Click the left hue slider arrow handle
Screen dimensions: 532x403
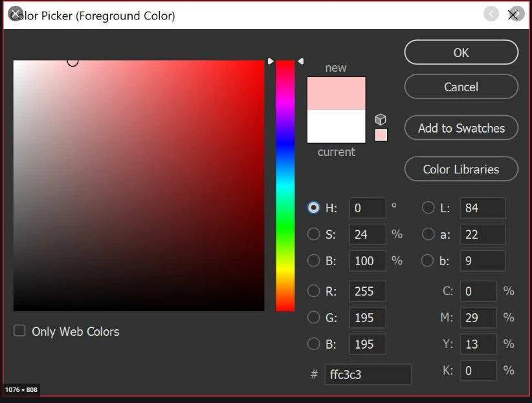[271, 61]
